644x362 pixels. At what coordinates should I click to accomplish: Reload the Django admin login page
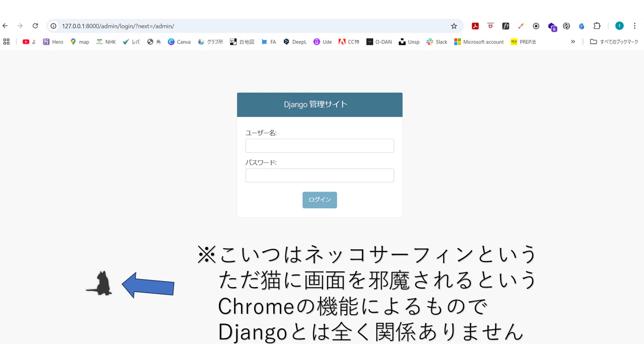[x=35, y=26]
